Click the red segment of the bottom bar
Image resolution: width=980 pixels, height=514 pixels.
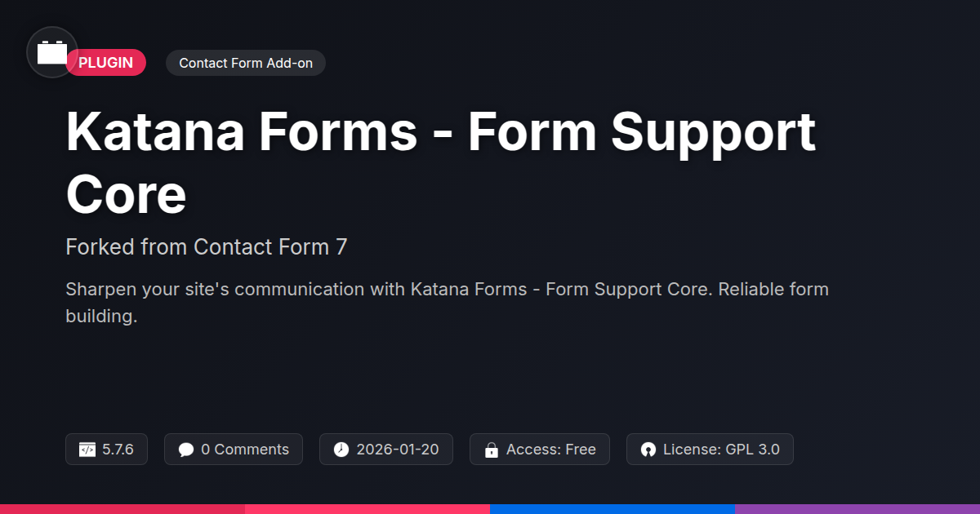point(122,508)
